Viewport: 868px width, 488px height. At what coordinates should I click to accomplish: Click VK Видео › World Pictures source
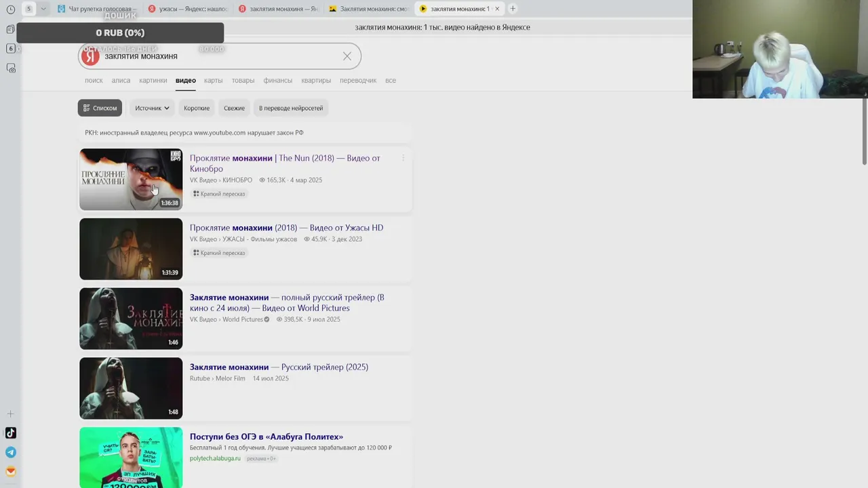[229, 319]
